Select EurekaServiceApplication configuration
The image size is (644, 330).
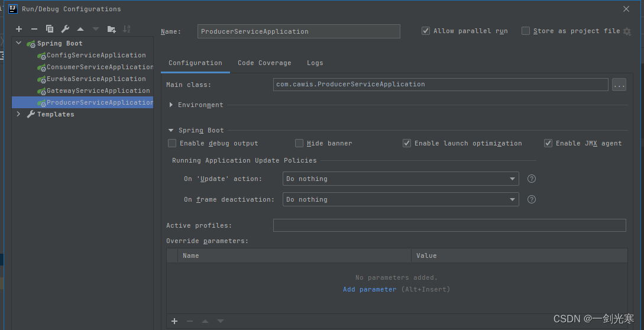[96, 79]
